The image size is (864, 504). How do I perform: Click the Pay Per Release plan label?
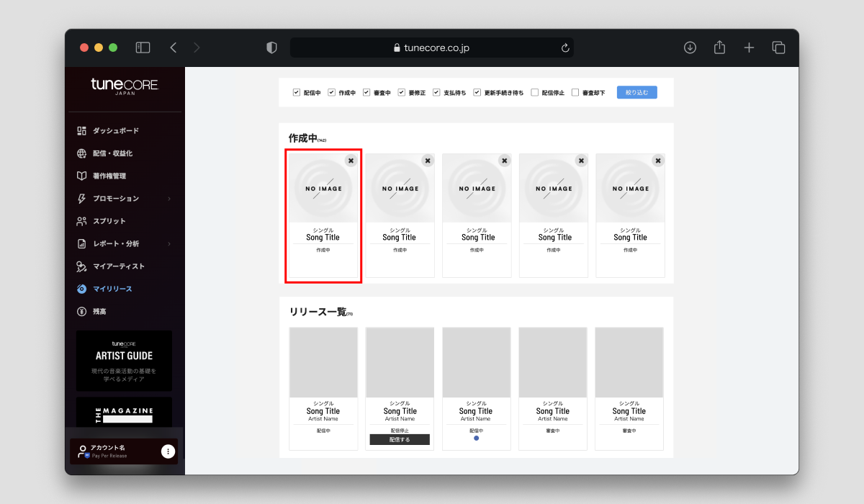[109, 456]
